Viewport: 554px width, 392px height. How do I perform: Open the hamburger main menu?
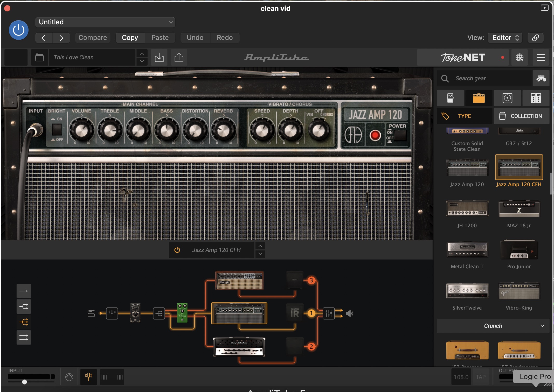(x=541, y=57)
